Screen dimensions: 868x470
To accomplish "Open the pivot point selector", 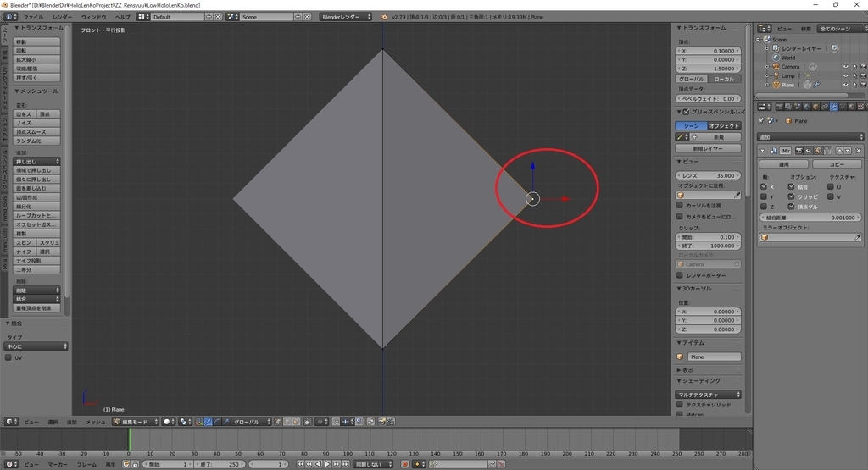I will (x=186, y=422).
